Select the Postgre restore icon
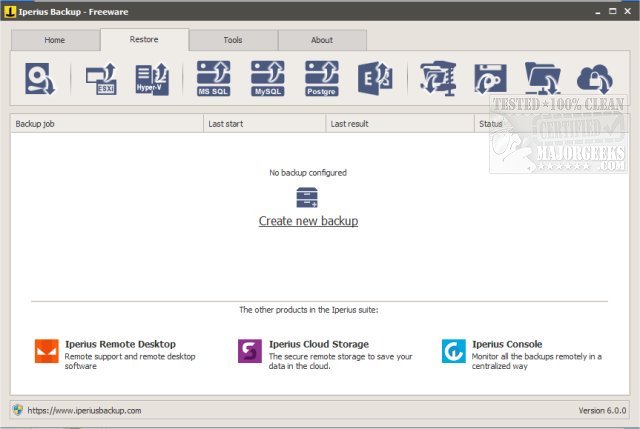The width and height of the screenshot is (640, 429). pyautogui.click(x=322, y=78)
